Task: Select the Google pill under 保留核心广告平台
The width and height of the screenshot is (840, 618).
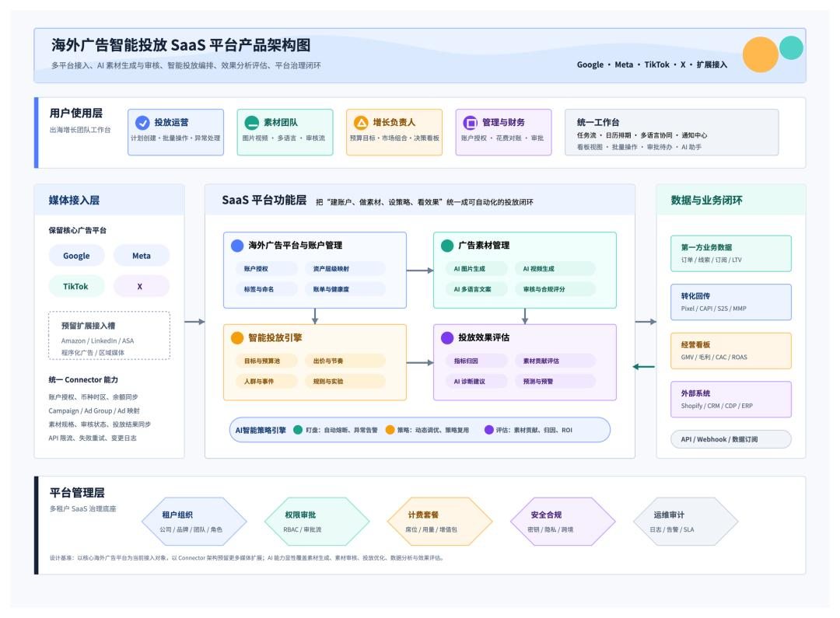Action: (76, 256)
